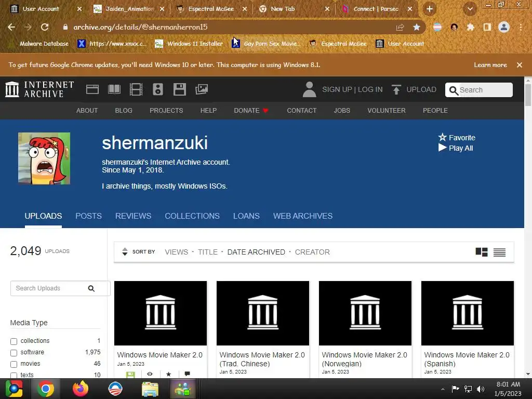Screen dimensions: 532x399
Task: Open Chrome side panel icon
Action: tap(487, 27)
